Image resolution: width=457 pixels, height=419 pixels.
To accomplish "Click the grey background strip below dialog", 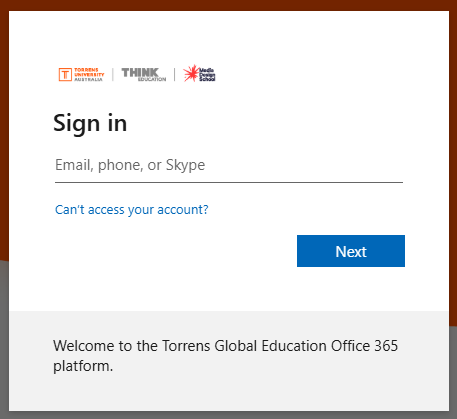I will [228, 415].
